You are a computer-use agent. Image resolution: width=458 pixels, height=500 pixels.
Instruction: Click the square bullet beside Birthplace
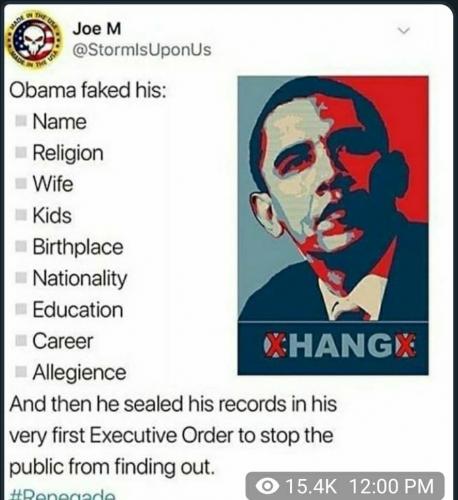click(x=21, y=247)
